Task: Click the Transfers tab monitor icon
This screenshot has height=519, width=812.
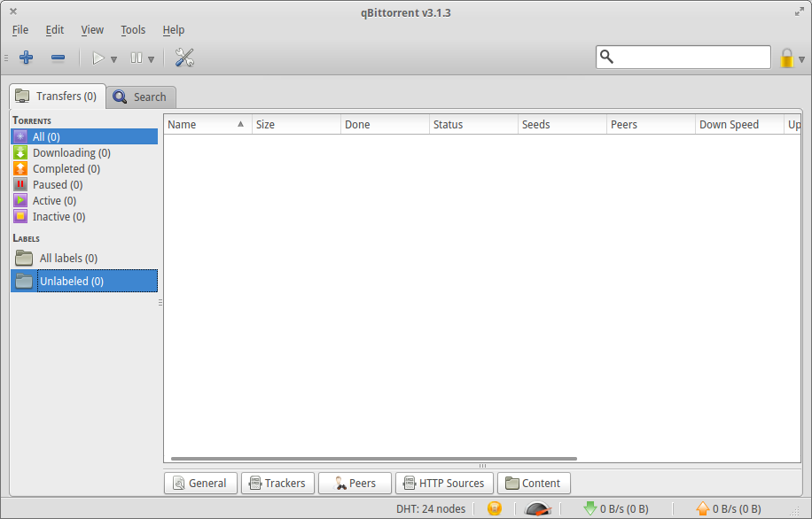Action: pyautogui.click(x=22, y=96)
